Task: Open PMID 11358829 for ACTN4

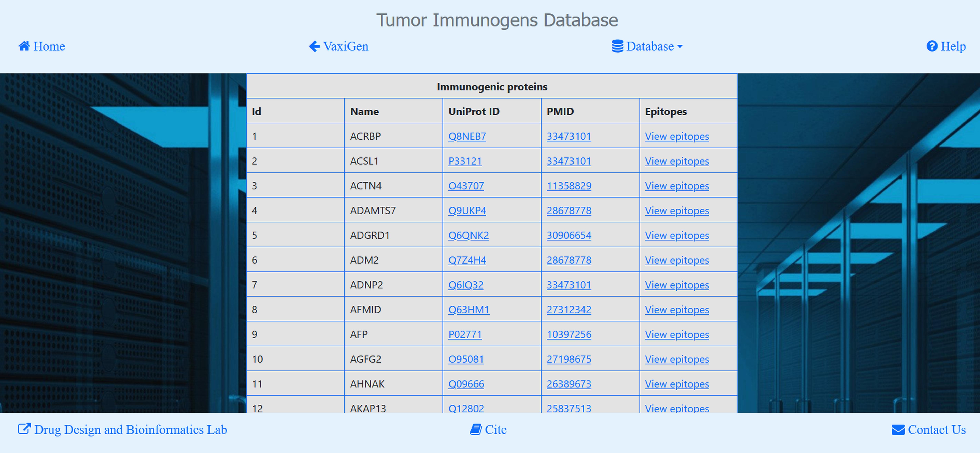Action: click(569, 186)
